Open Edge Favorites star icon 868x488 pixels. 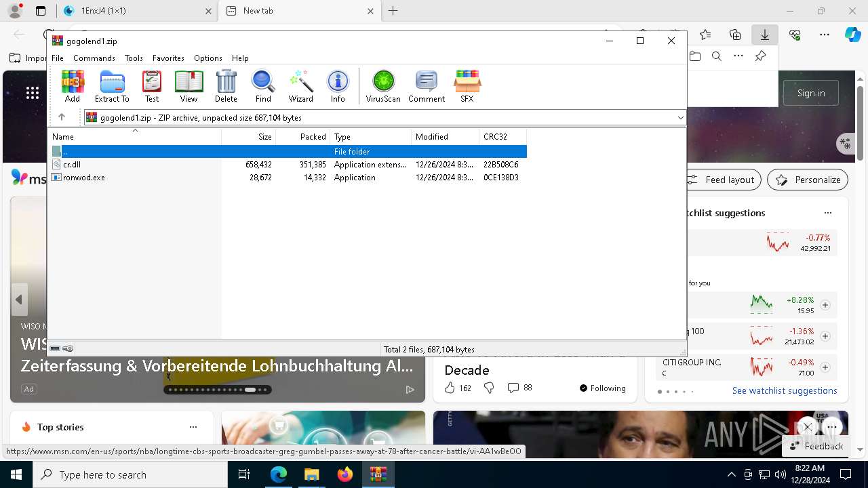(705, 35)
